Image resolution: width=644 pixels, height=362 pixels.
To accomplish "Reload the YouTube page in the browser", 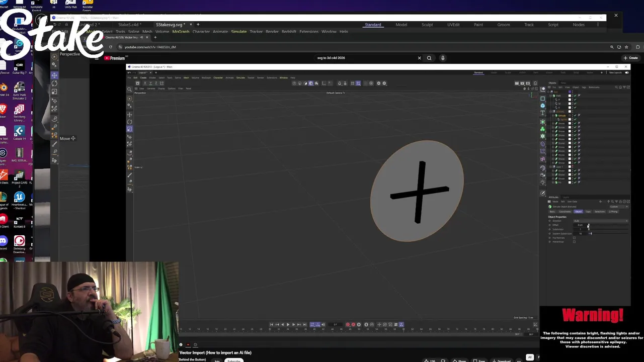I will coord(111,47).
